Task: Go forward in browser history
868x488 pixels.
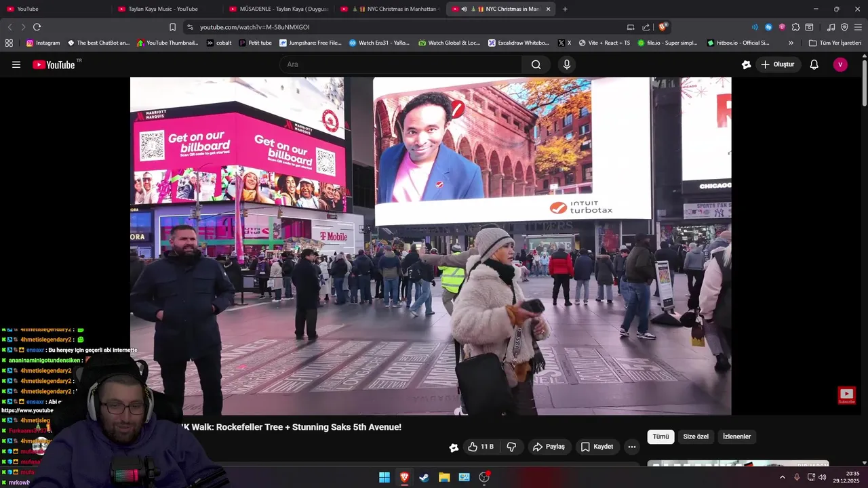Action: pos(23,27)
